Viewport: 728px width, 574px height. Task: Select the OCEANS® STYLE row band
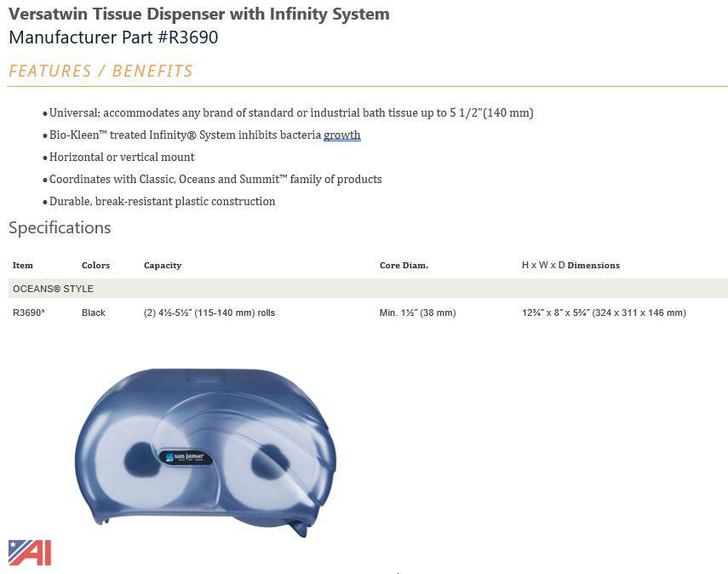click(368, 289)
